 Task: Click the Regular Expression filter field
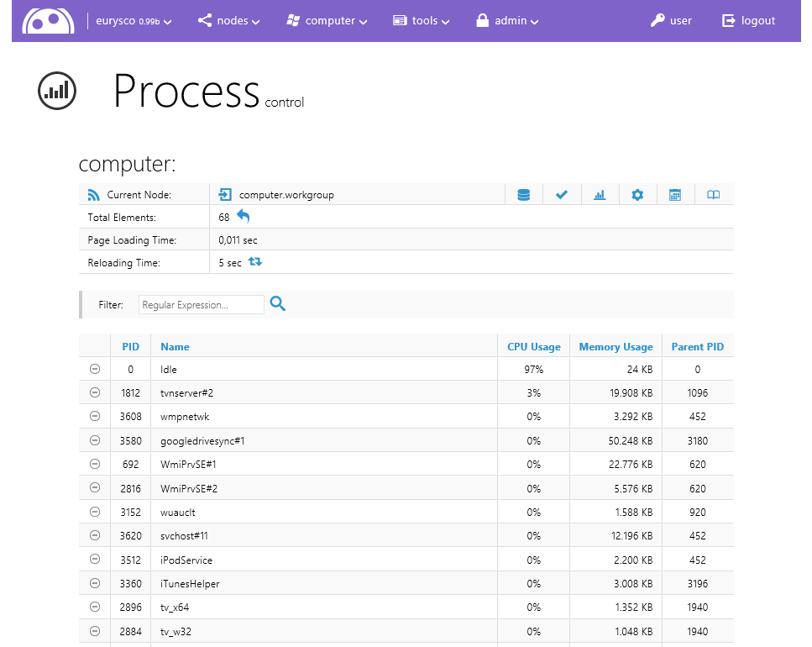coord(202,305)
